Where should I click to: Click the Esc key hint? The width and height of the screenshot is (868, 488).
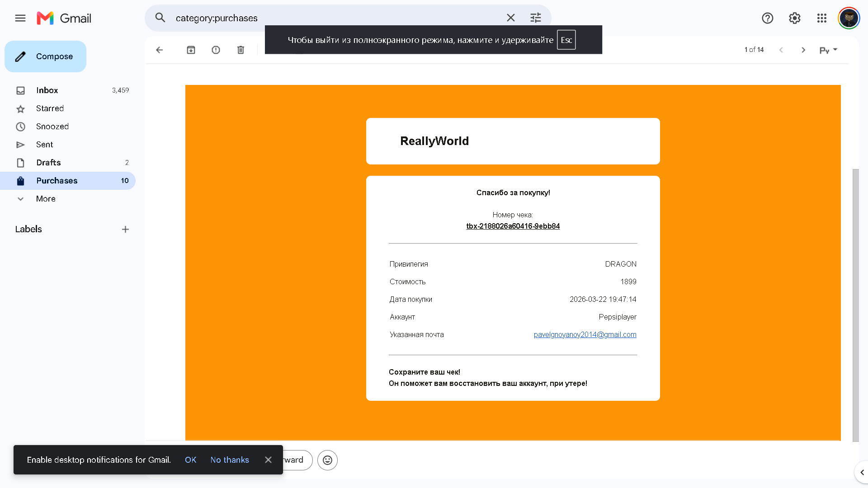coord(566,40)
